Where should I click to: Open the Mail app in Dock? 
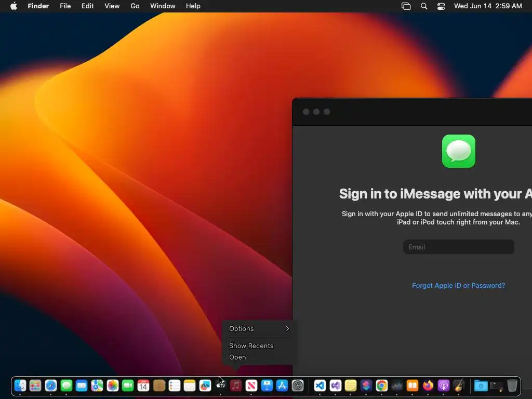pyautogui.click(x=82, y=386)
